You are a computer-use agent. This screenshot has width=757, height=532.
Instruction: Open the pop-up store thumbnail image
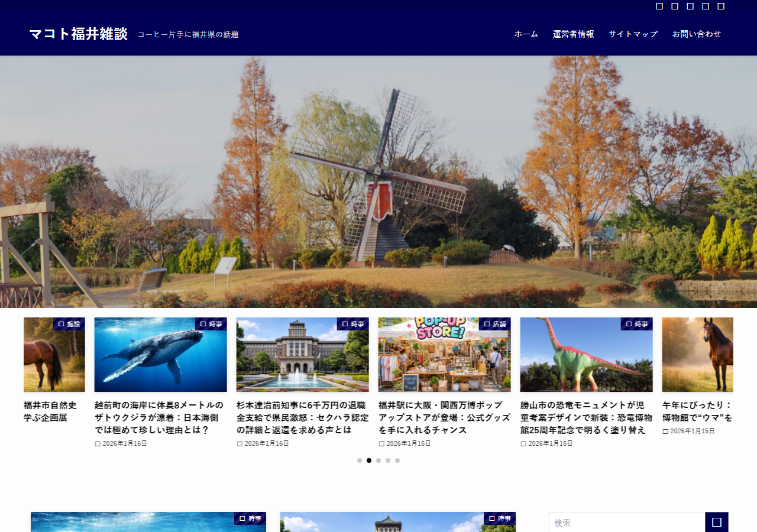(x=445, y=355)
